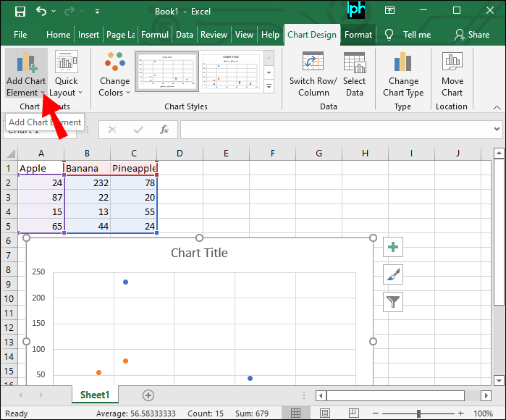The width and height of the screenshot is (506, 420).
Task: Open Chart Filters funnel button
Action: [393, 302]
